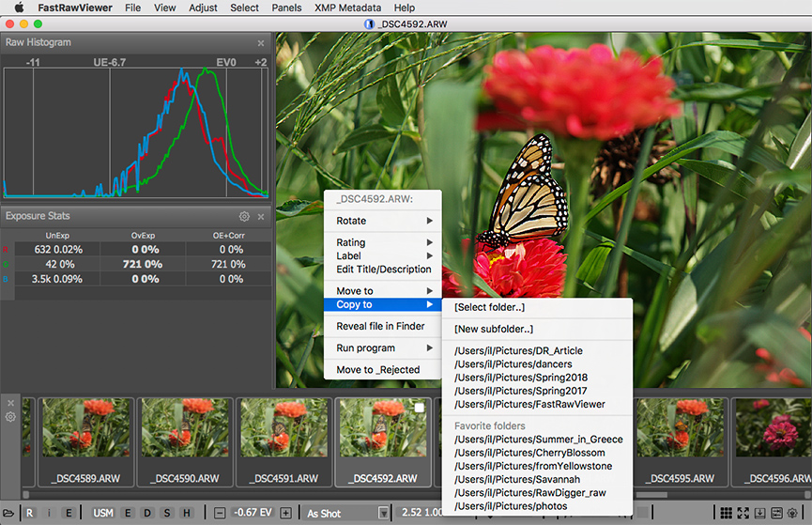The width and height of the screenshot is (812, 525).
Task: Check the selection box on _DSC4592.ARW thumbnail
Action: tap(419, 408)
